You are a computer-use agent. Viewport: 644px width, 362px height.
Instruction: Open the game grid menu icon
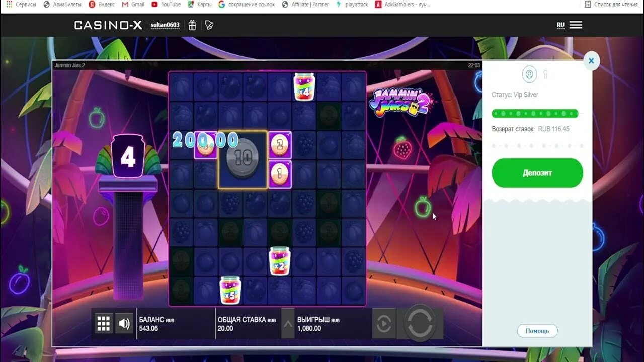[x=104, y=324]
